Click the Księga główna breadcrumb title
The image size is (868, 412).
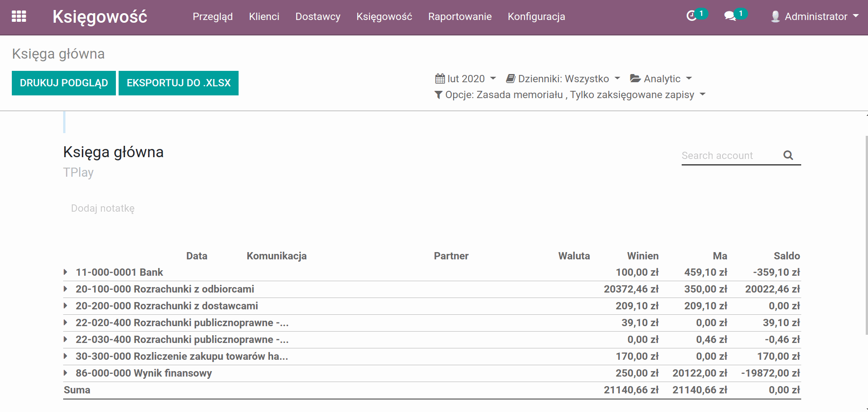coord(58,54)
